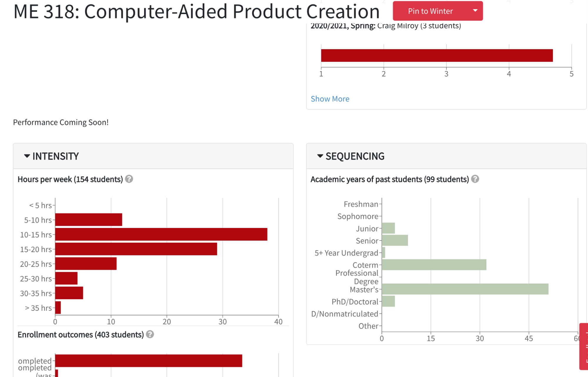Image resolution: width=588 pixels, height=377 pixels.
Task: Click the PhD/Doctoral bar in chart
Action: coord(388,301)
